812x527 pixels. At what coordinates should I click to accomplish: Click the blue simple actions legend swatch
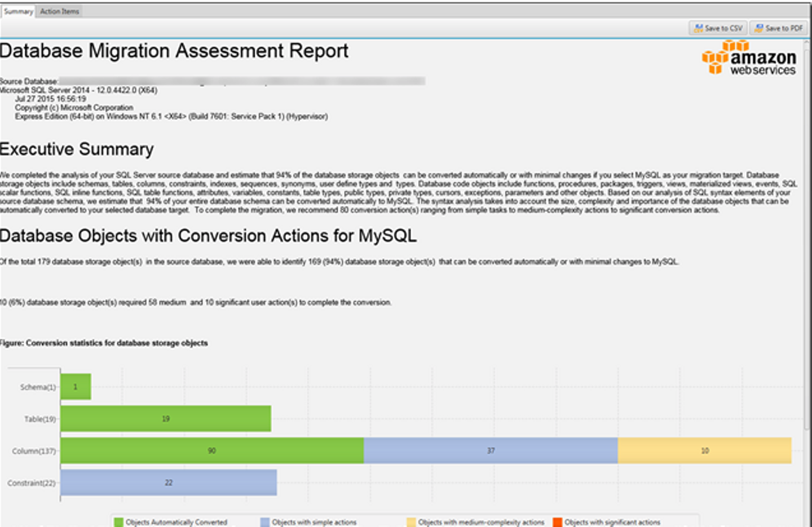265,522
